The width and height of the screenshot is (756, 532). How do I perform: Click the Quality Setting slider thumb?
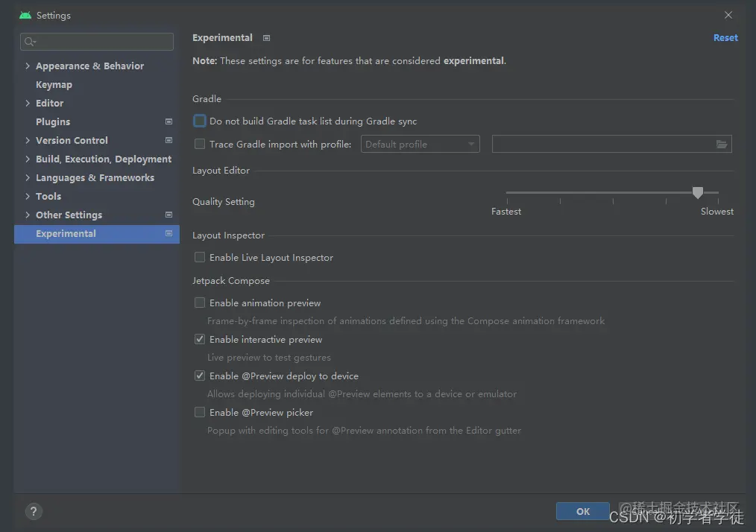698,193
